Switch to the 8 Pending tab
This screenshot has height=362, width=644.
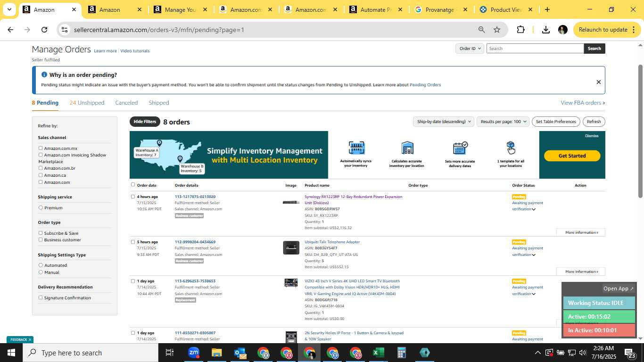click(45, 103)
